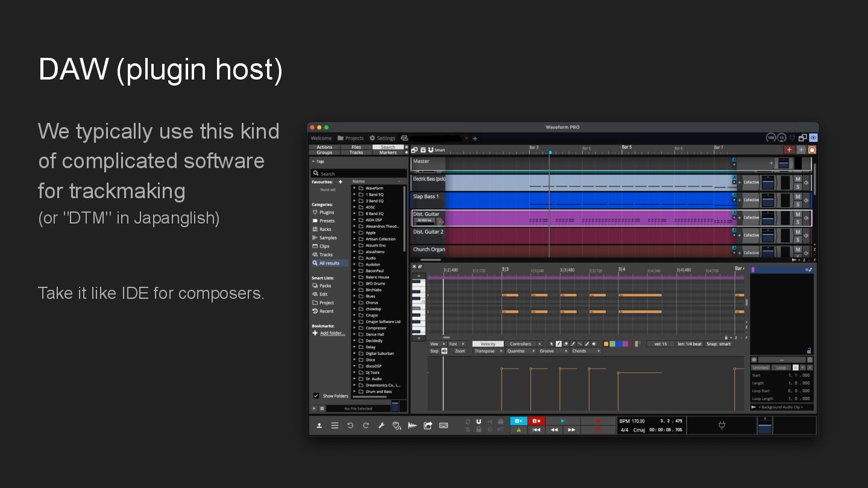The image size is (868, 488).
Task: Click the BPM 170.00 tempo field
Action: 632,421
